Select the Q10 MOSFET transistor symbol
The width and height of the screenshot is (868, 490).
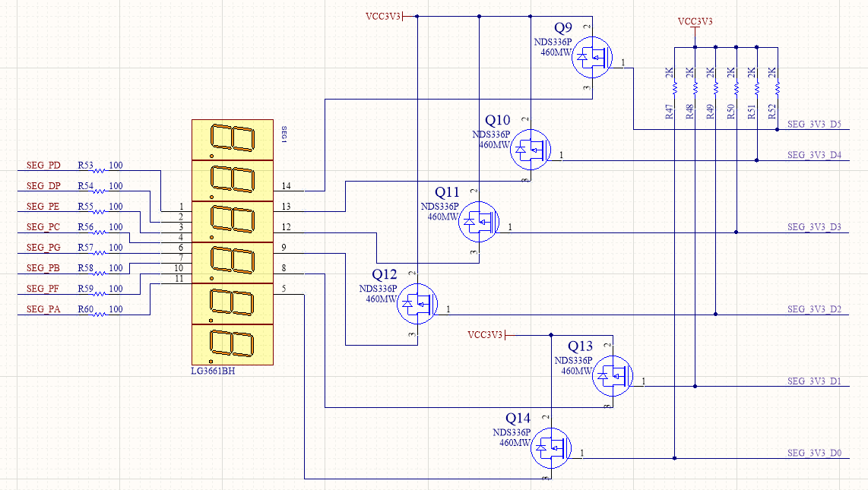point(531,150)
